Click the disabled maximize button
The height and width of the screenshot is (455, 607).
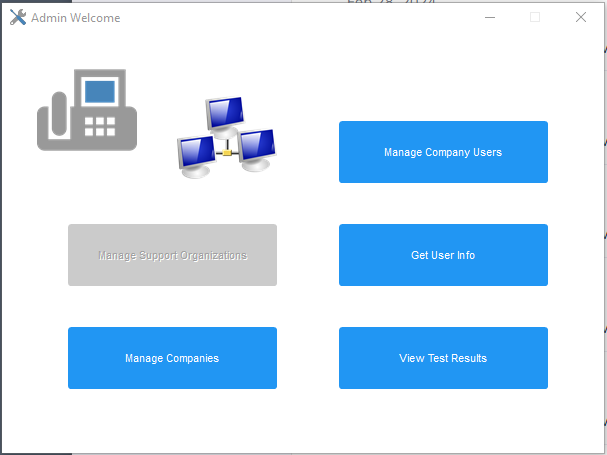point(535,17)
